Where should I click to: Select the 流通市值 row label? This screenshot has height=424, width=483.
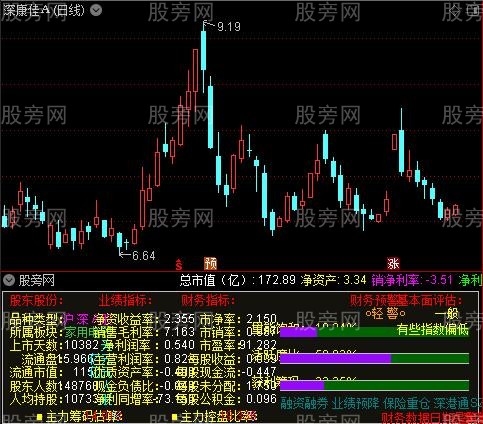tap(36, 372)
